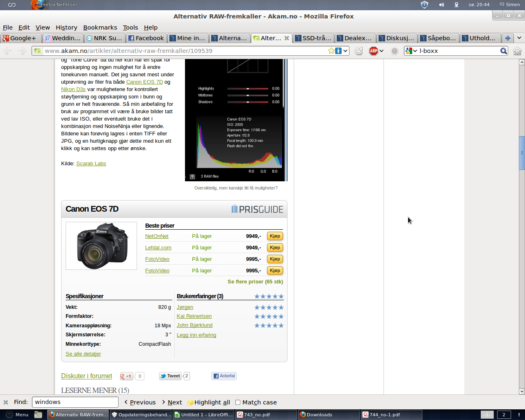The height and width of the screenshot is (420, 525).
Task: Click the browser back arrow button
Action: pos(7,51)
